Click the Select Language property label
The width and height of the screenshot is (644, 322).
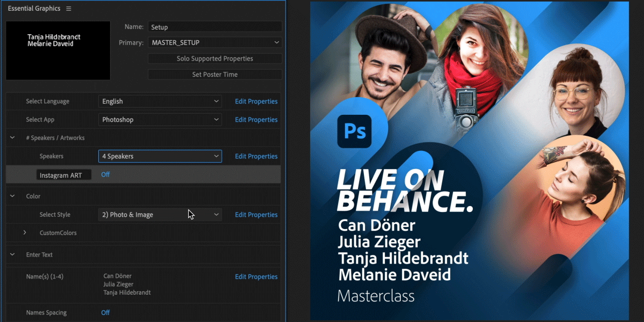[x=48, y=101]
